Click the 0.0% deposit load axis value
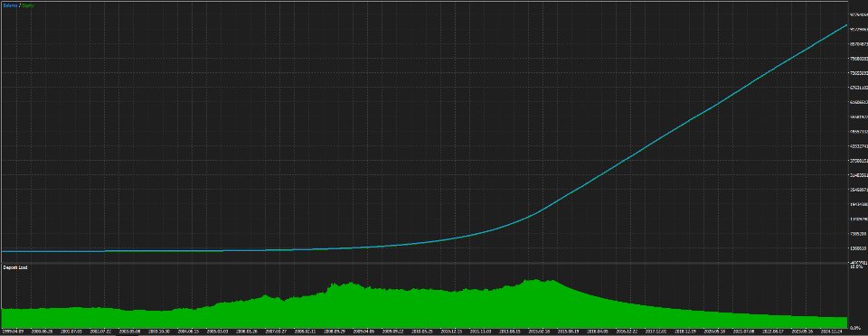The image size is (868, 336). 856,328
